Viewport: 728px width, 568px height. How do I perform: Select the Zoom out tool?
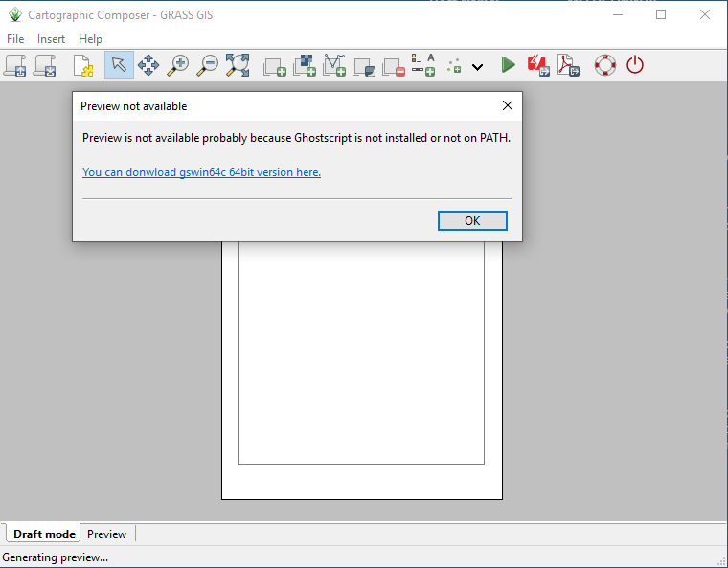tap(208, 65)
